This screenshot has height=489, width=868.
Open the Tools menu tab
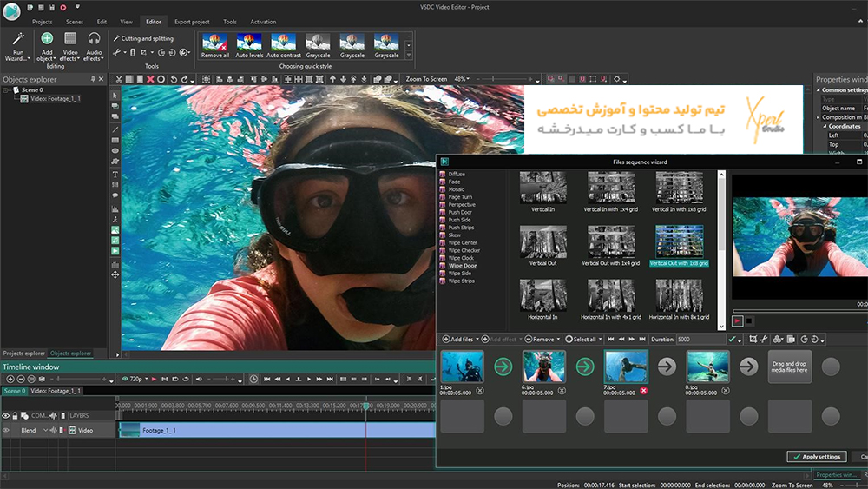tap(230, 22)
